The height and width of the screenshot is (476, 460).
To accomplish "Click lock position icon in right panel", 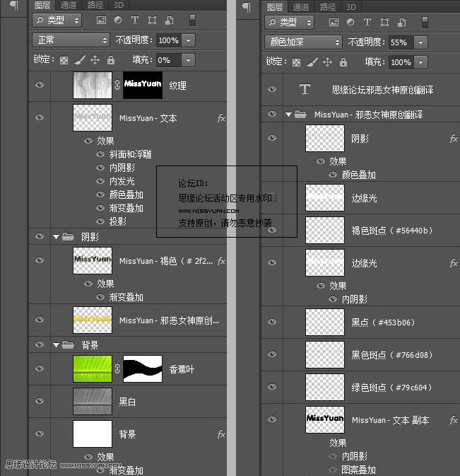I will tap(327, 62).
